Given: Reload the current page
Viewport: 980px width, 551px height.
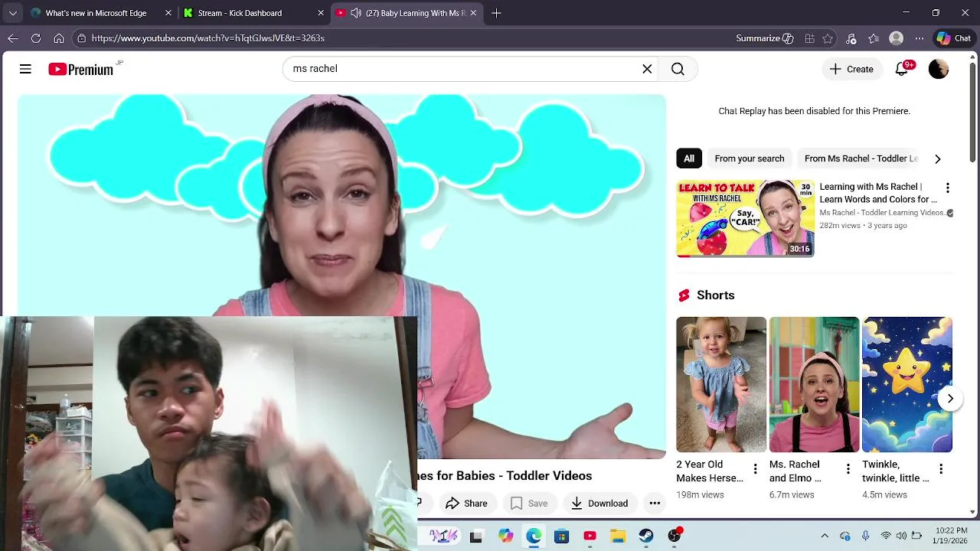Looking at the screenshot, I should 36,38.
